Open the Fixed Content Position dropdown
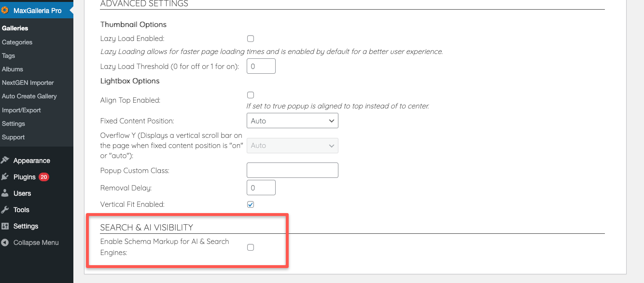 (292, 121)
